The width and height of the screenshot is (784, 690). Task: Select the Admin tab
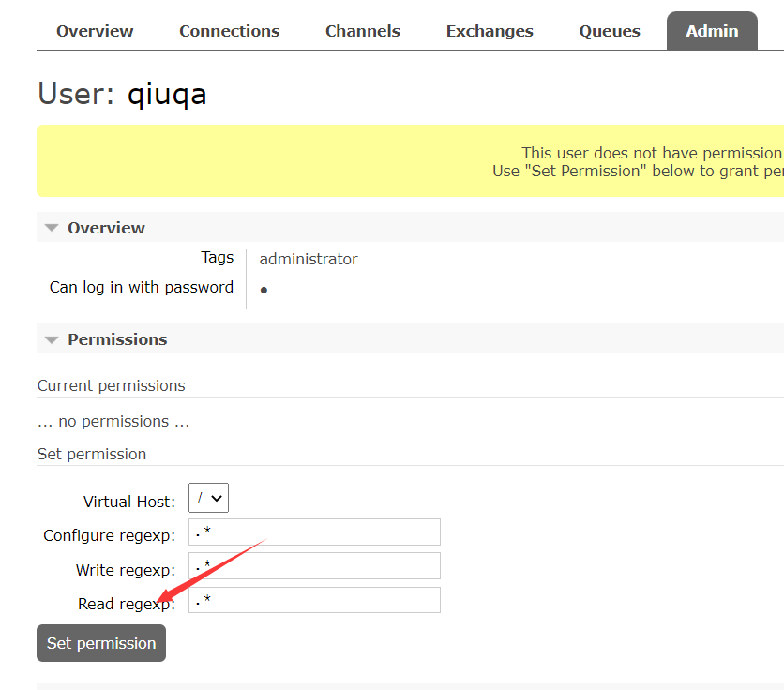click(x=711, y=30)
